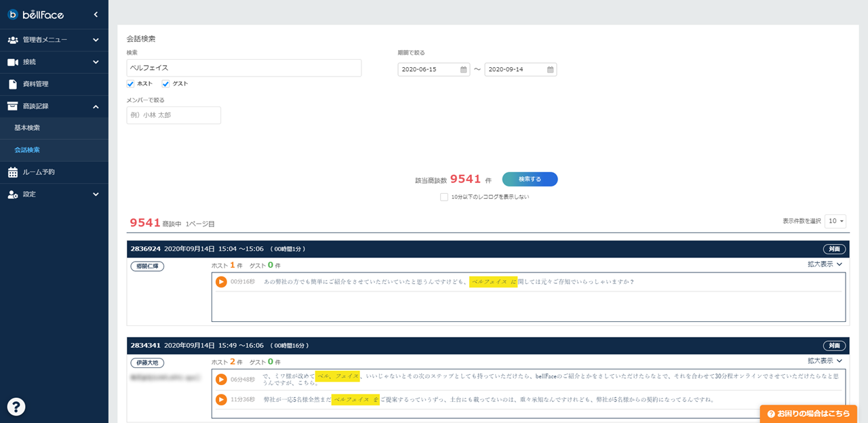The width and height of the screenshot is (868, 423).
Task: Enable hiding recordings under 10 minutes
Action: (x=444, y=197)
